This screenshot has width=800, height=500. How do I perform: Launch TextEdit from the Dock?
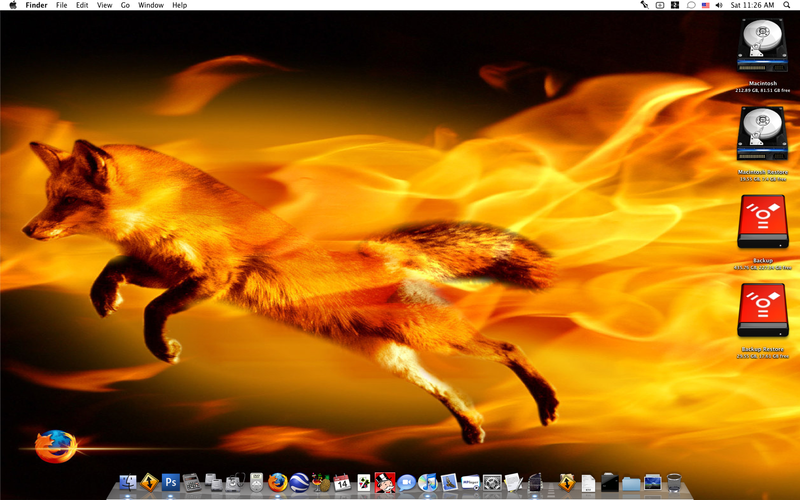click(x=513, y=482)
